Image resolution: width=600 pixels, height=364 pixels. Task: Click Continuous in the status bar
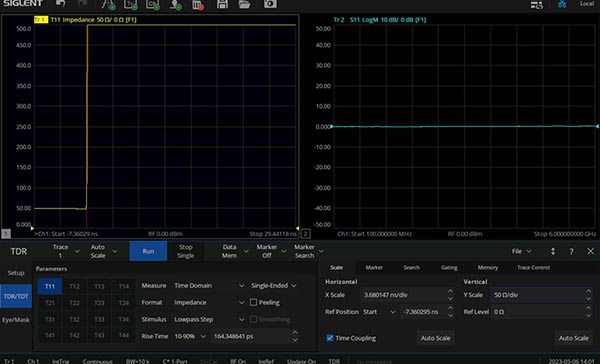click(97, 361)
